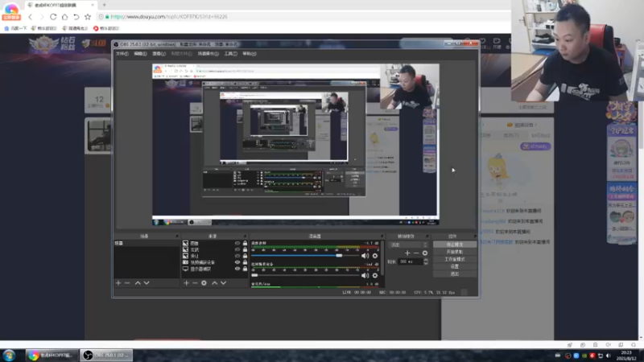Click volume icon in system tray
This screenshot has width=644, height=362.
coord(609,356)
